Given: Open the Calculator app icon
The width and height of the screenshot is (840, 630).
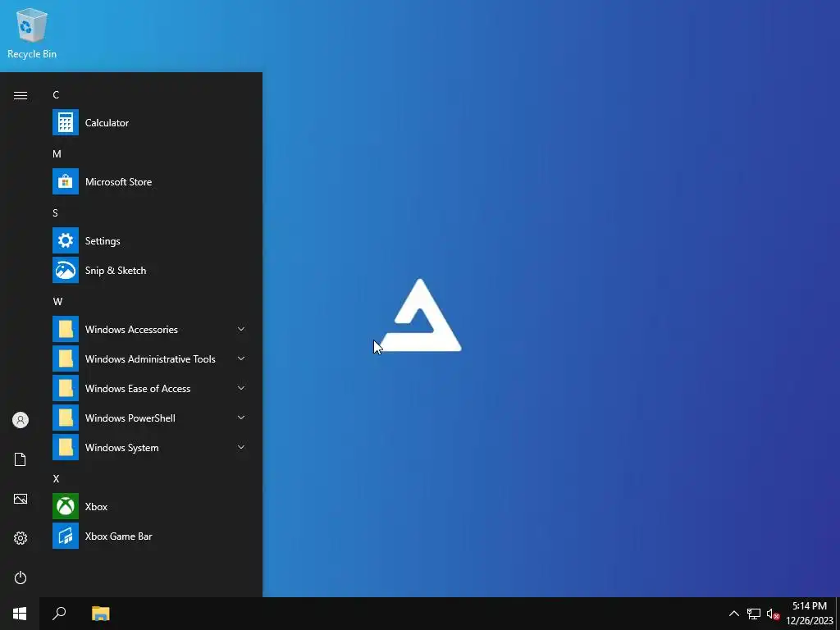Looking at the screenshot, I should (66, 123).
